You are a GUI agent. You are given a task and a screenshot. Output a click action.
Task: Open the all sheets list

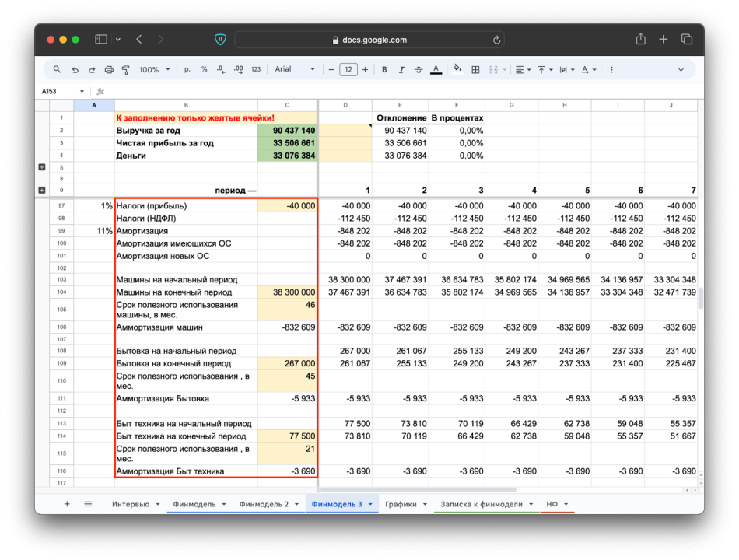click(88, 504)
